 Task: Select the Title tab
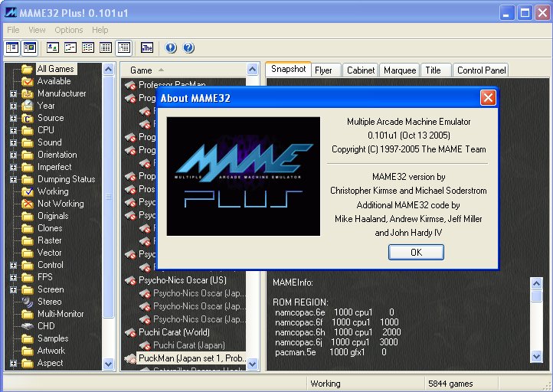[x=437, y=70]
